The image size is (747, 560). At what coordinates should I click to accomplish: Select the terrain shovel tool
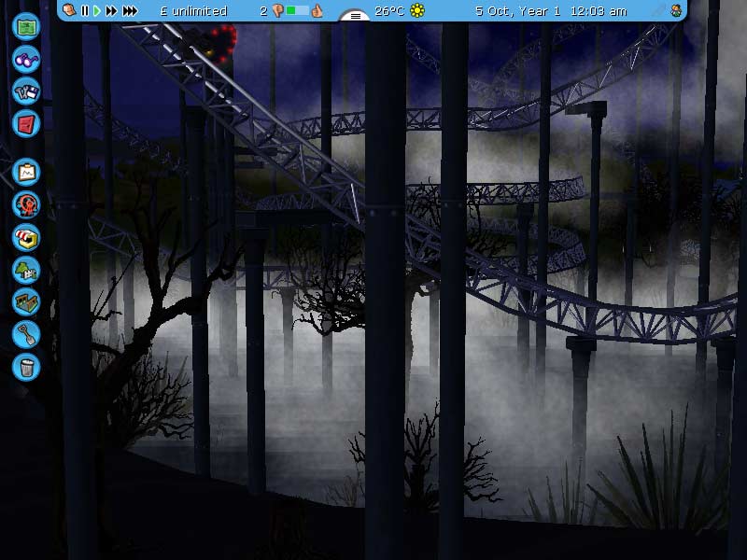pyautogui.click(x=26, y=335)
